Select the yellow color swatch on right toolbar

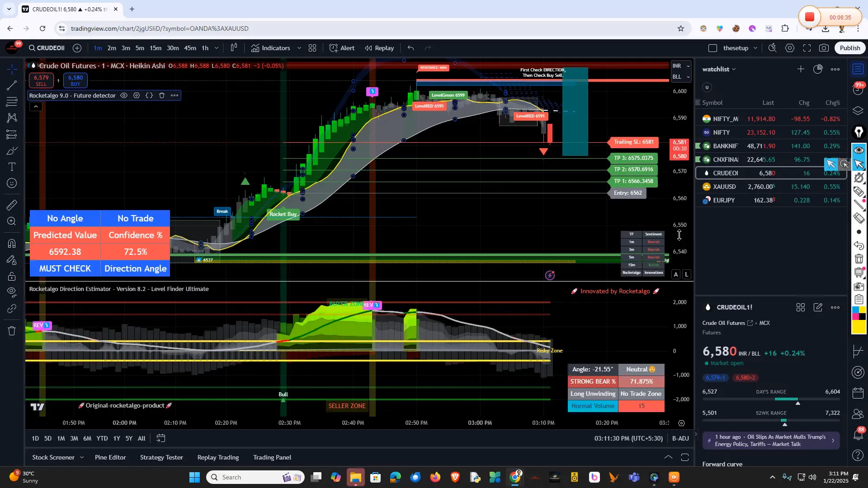pyautogui.click(x=859, y=327)
